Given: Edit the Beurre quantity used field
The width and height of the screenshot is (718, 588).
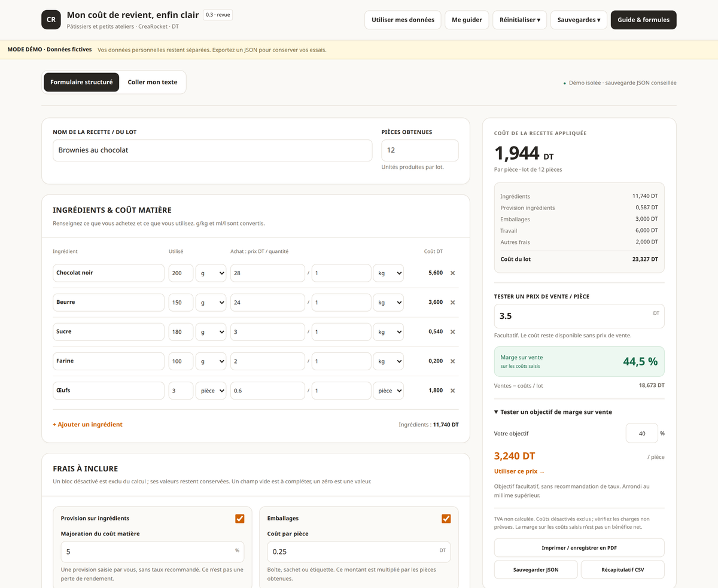Looking at the screenshot, I should [181, 302].
